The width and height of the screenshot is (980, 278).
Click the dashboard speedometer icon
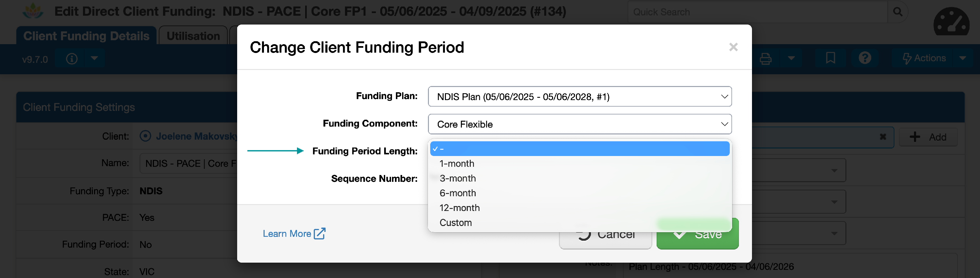pos(951,22)
